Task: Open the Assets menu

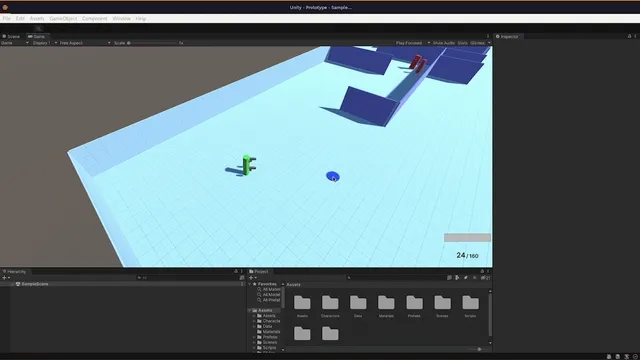Action: pos(37,19)
